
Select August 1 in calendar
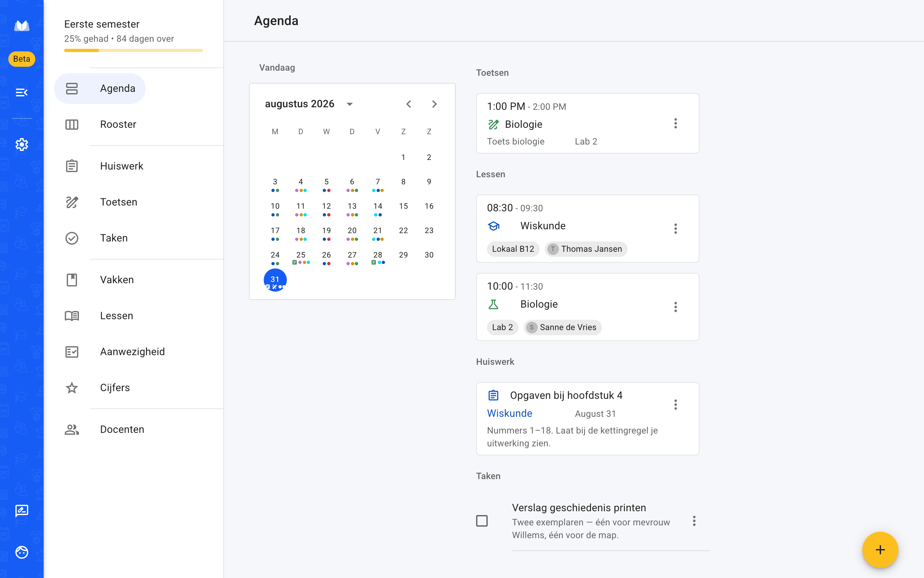[403, 157]
